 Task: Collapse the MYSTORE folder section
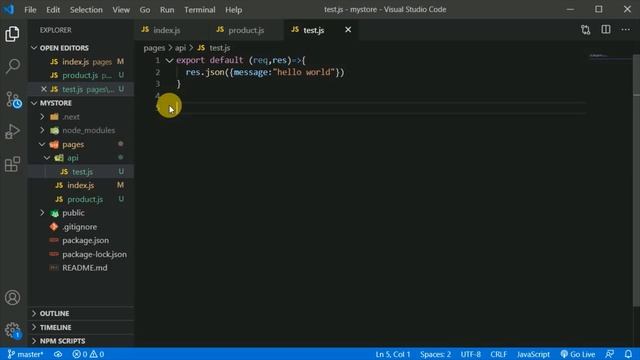click(x=81, y=103)
